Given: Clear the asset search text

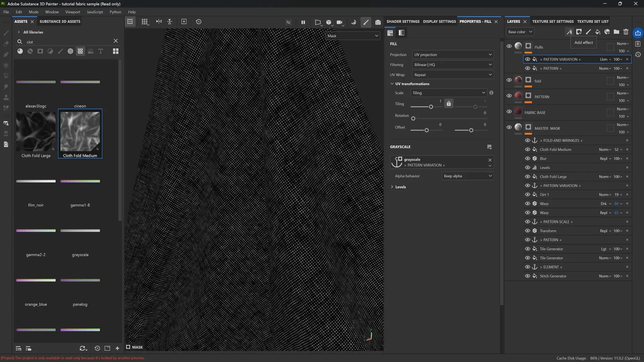Looking at the screenshot, I should click(116, 41).
